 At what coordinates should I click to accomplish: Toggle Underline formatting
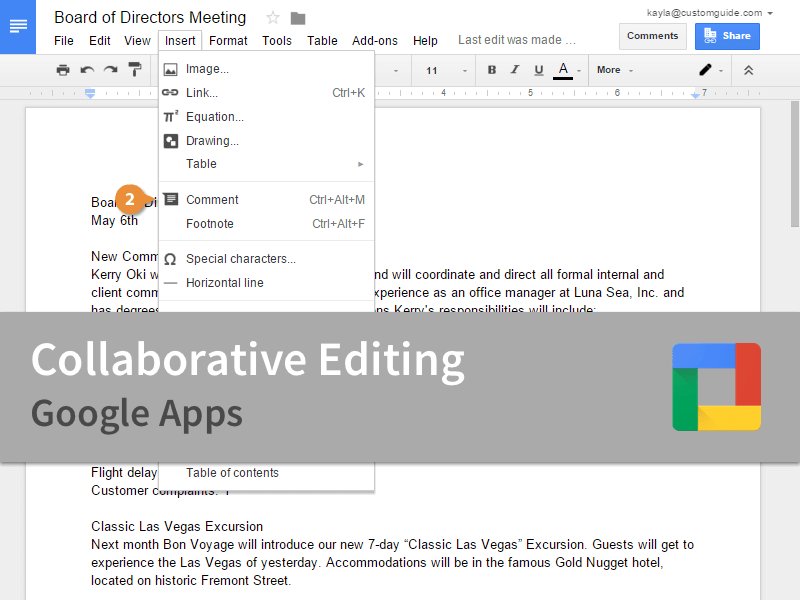(x=538, y=70)
